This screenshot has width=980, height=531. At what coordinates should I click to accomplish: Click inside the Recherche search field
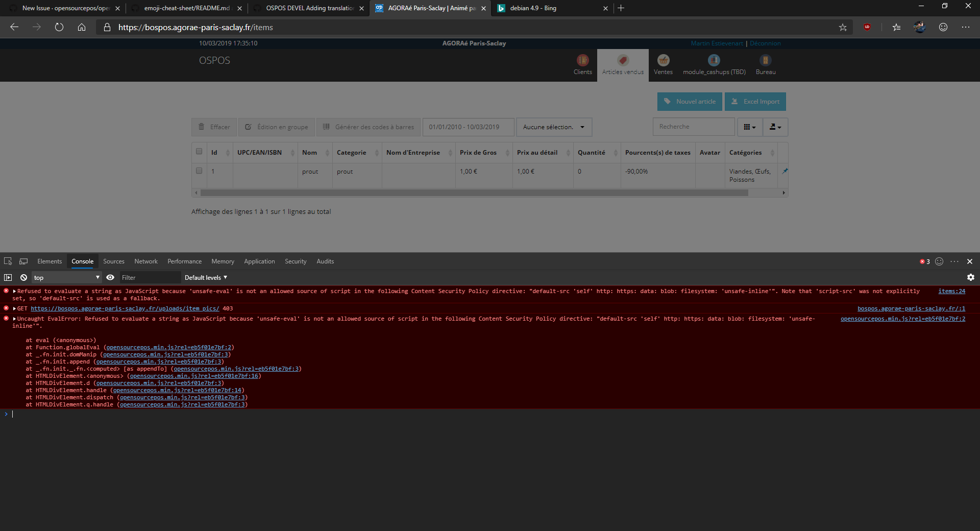pyautogui.click(x=693, y=126)
